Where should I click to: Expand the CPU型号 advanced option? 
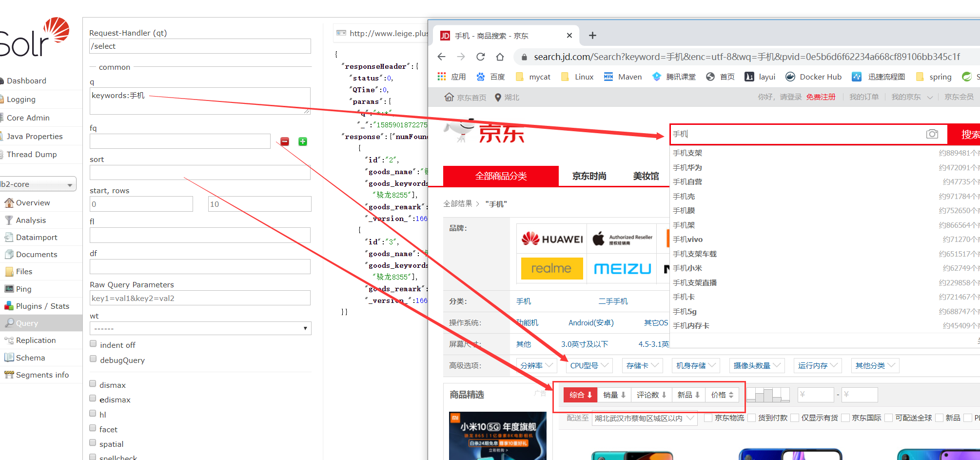click(x=589, y=365)
